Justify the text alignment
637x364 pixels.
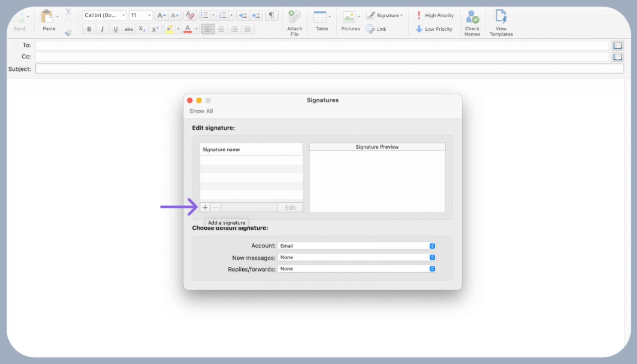248,29
